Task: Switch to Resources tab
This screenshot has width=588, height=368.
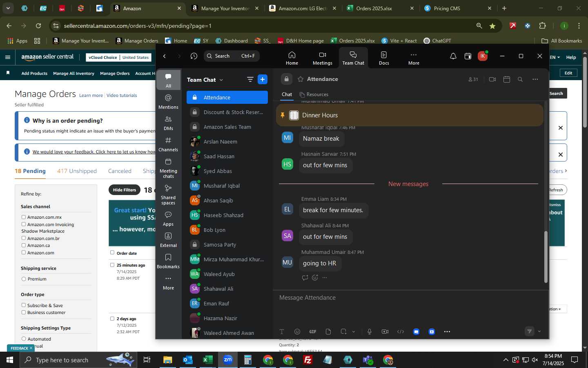Action: [x=314, y=94]
